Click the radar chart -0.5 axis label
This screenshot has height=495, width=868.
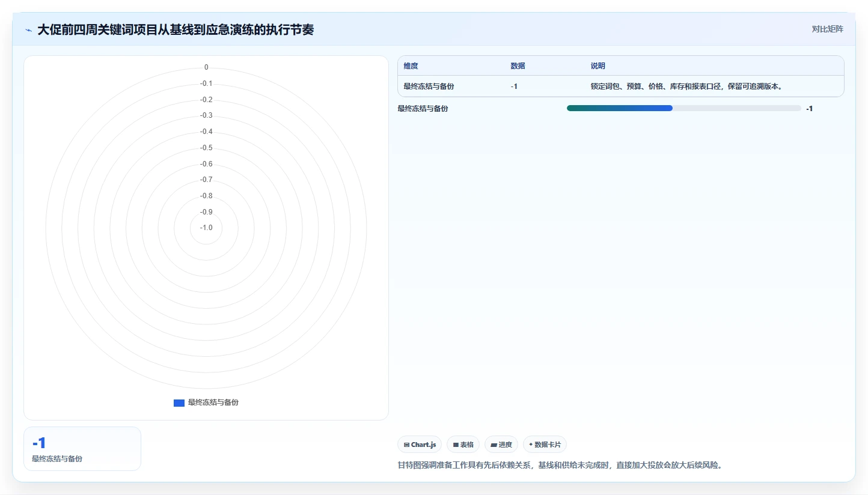tap(206, 148)
